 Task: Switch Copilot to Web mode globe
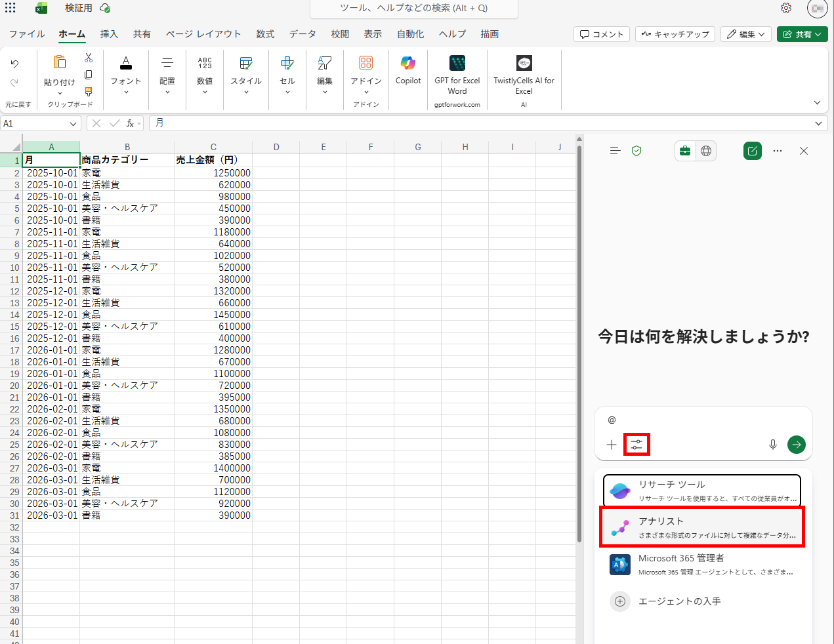coord(706,151)
